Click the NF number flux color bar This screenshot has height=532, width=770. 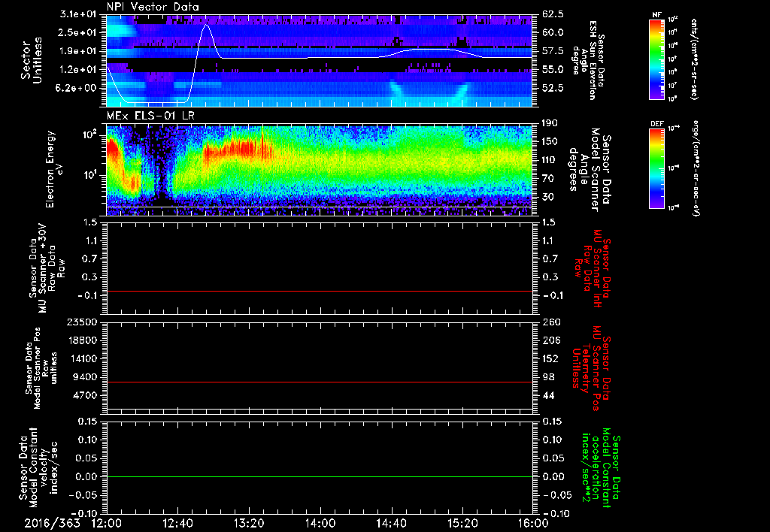[x=657, y=59]
